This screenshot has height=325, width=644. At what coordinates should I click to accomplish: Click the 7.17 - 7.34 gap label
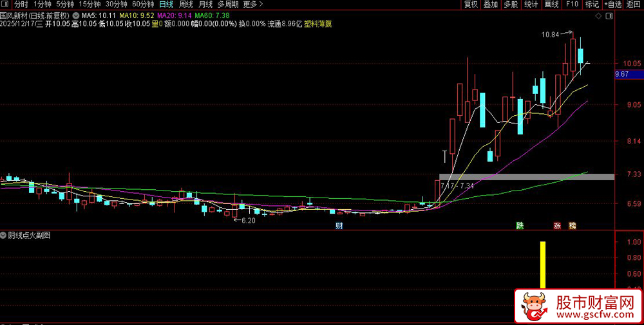pyautogui.click(x=457, y=185)
